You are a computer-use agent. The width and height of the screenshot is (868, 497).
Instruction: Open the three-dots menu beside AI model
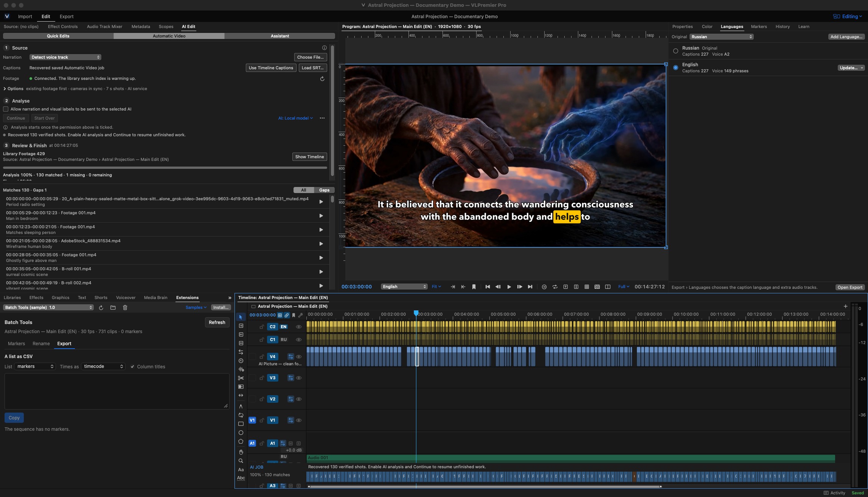322,118
